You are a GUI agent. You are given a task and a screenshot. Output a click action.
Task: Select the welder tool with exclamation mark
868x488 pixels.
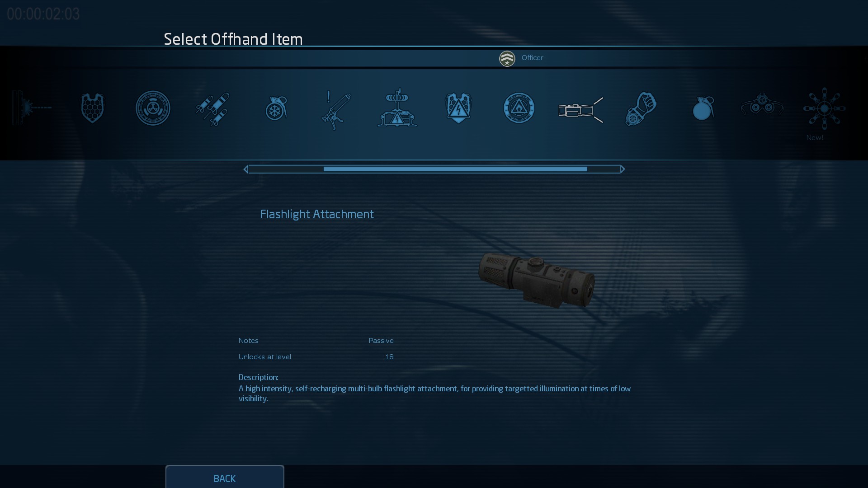click(336, 110)
